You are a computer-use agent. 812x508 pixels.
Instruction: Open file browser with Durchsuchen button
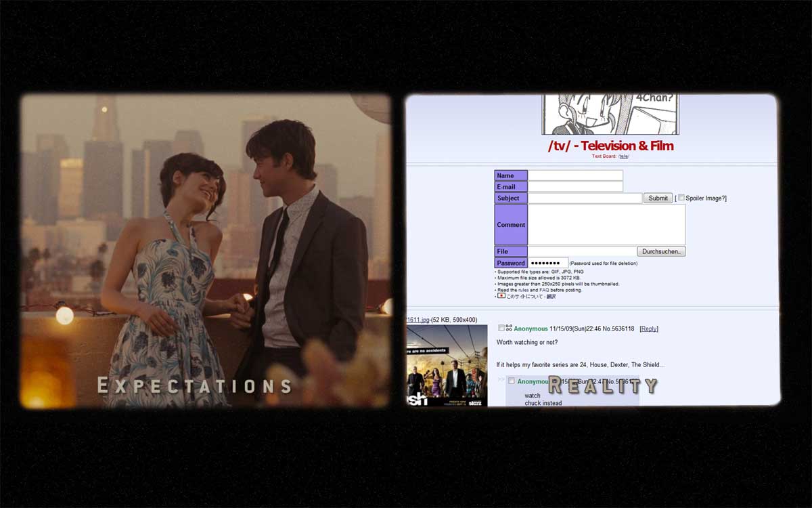pos(661,251)
